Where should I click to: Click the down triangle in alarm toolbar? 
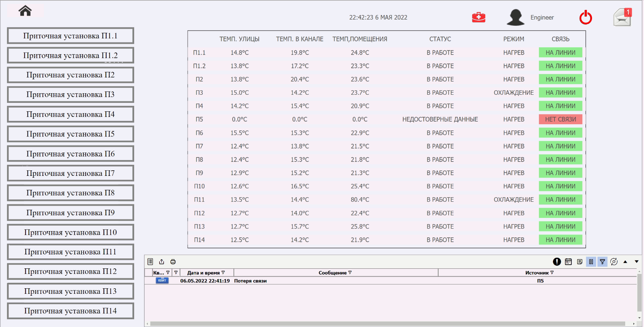637,262
